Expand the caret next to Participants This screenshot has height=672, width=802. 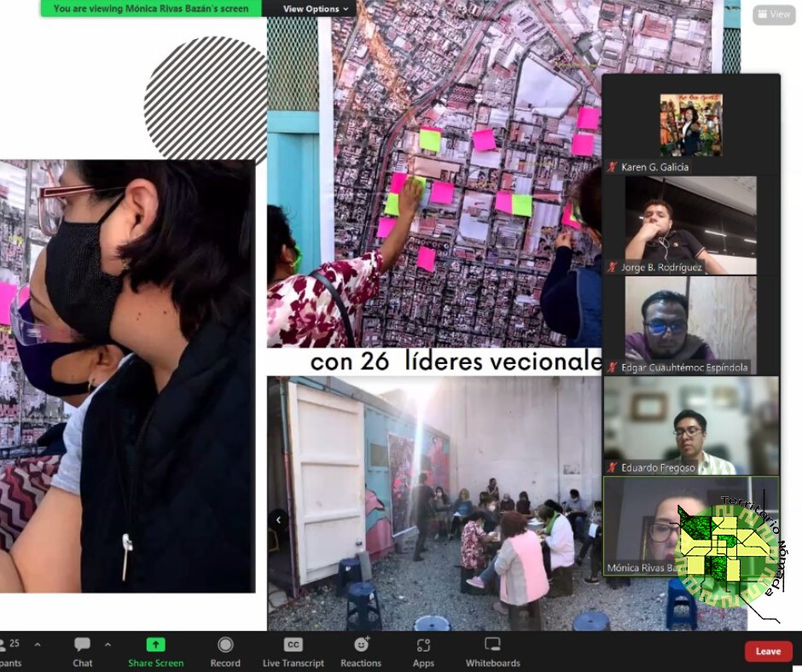point(38,645)
